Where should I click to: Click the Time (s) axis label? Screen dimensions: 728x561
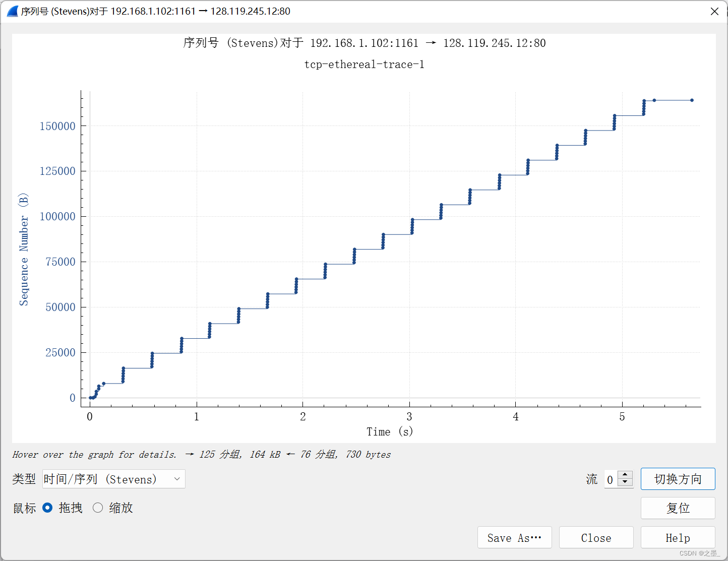pyautogui.click(x=390, y=431)
